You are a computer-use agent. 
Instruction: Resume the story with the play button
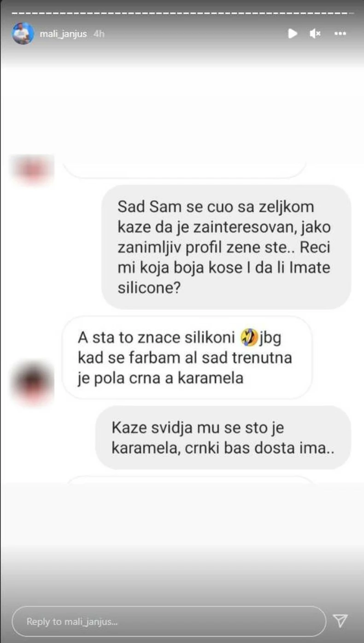coord(293,34)
